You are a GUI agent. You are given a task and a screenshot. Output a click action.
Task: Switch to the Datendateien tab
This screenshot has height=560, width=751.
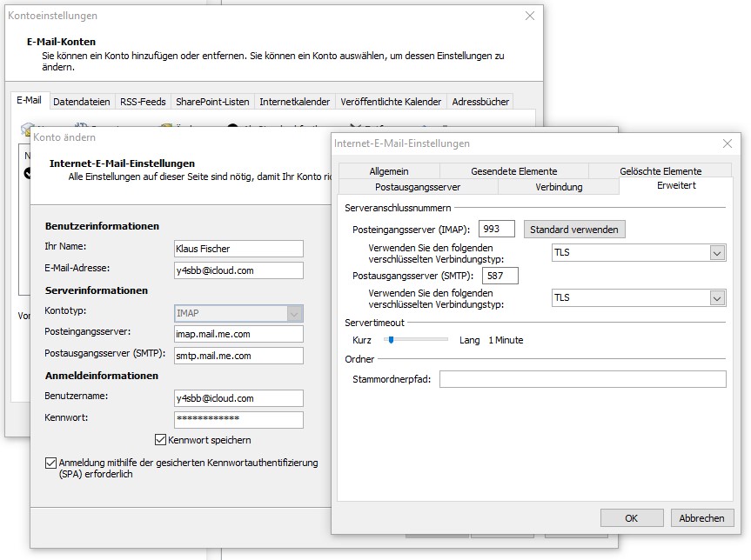(x=82, y=102)
